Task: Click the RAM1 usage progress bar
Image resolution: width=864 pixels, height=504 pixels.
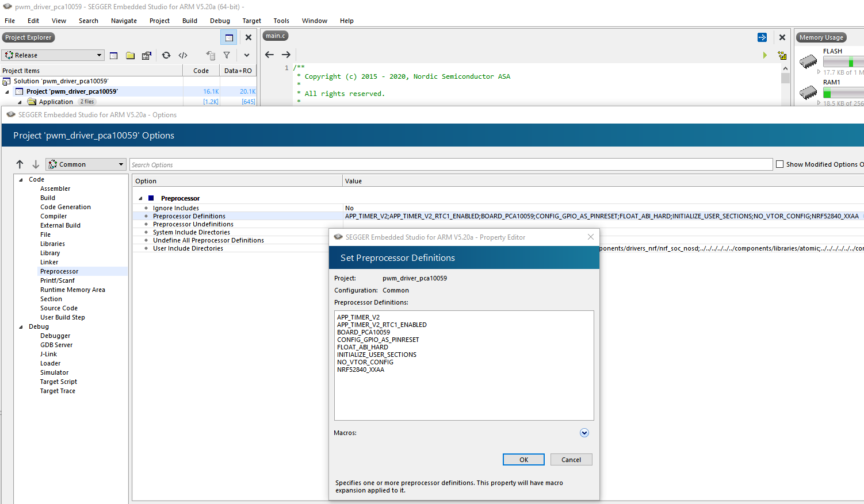Action: (843, 93)
